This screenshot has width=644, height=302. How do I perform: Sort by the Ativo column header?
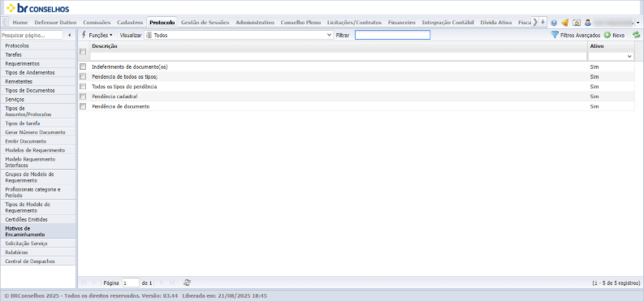[611, 46]
